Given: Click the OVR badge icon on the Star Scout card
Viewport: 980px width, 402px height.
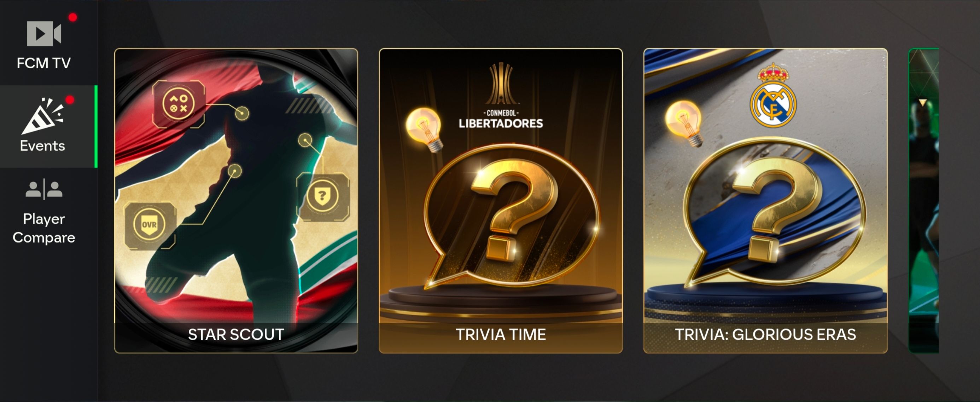Looking at the screenshot, I should [150, 225].
